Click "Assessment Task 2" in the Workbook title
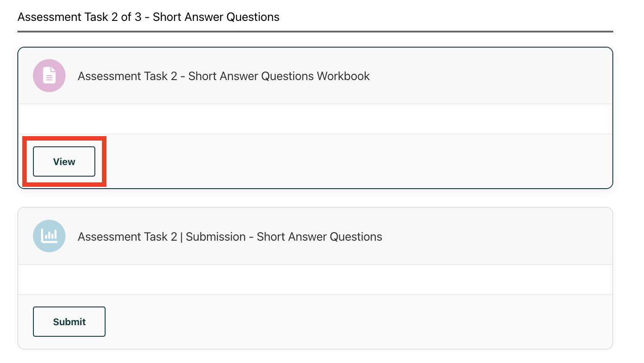This screenshot has width=644, height=363. [x=127, y=76]
